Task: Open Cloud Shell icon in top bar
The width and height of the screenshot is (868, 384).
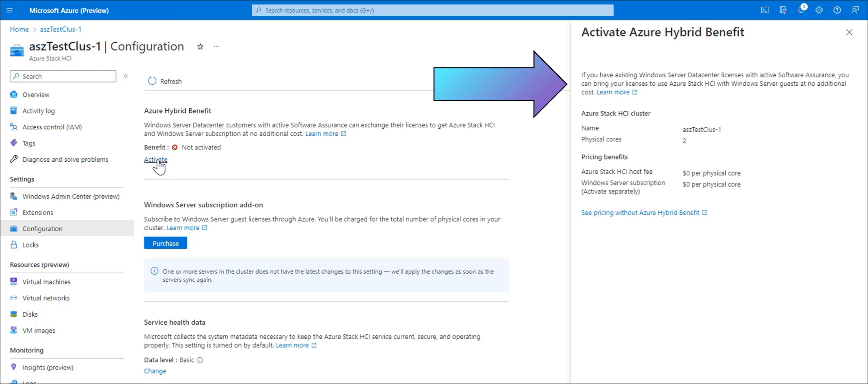Action: [765, 10]
